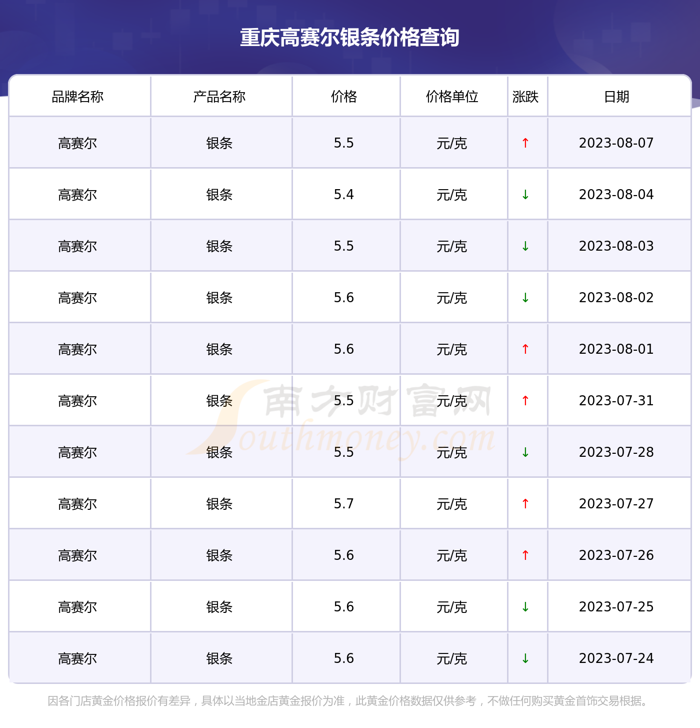This screenshot has height=728, width=700.
Task: Click the green down arrow for 2023-08-03
Action: 525,246
